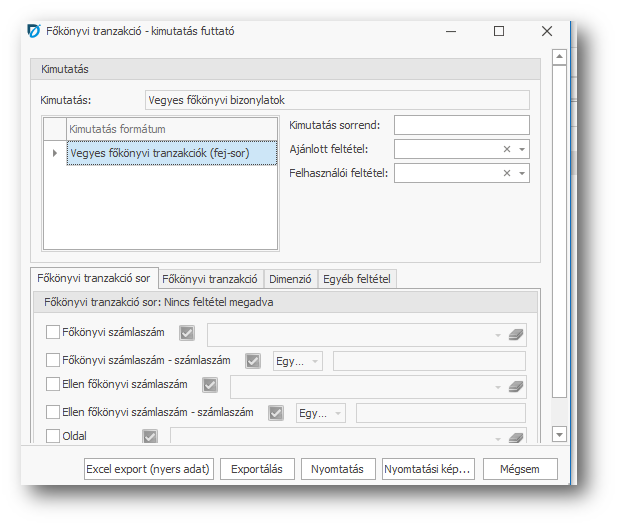Click into the Kimutatás sorrend input field
This screenshot has width=619, height=527.
click(461, 125)
